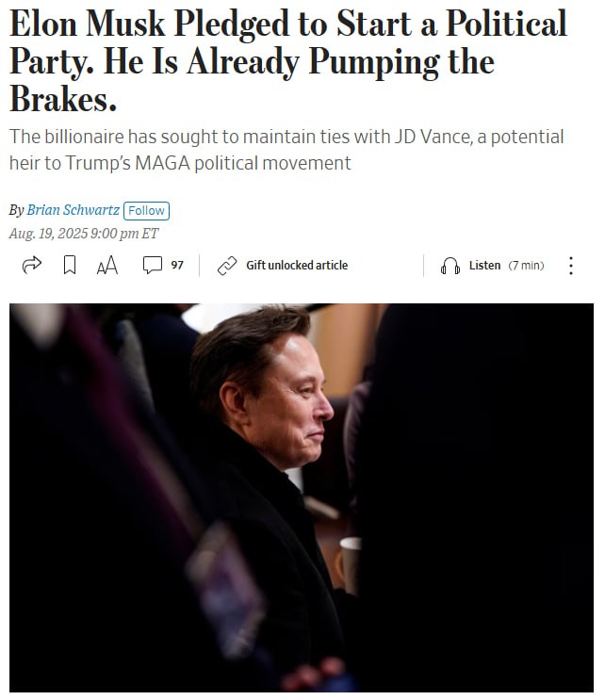
Task: Click the headphones listen icon
Action: [450, 266]
